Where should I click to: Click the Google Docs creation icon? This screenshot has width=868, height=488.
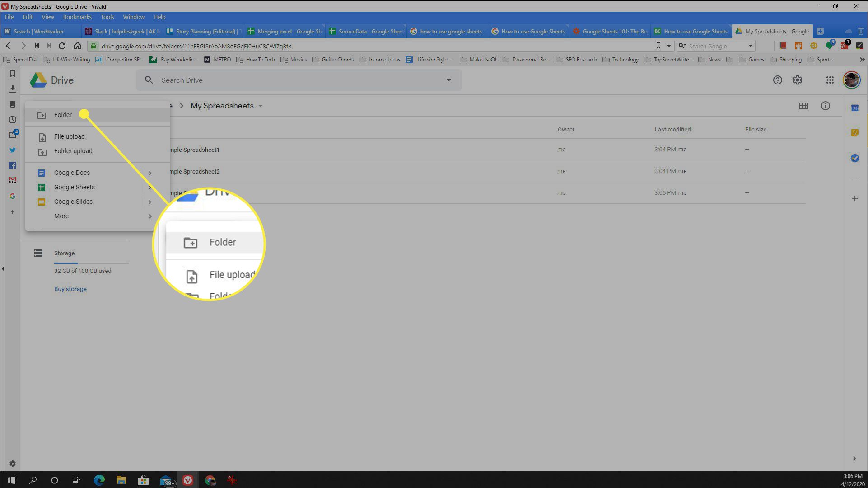click(x=41, y=173)
